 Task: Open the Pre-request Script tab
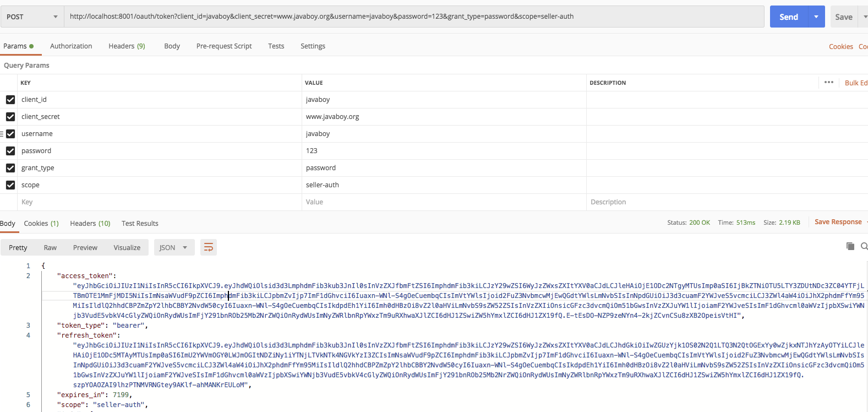click(x=224, y=46)
